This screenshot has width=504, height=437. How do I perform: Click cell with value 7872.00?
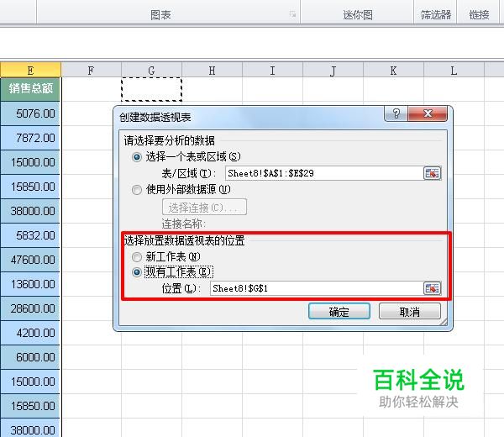coord(30,138)
